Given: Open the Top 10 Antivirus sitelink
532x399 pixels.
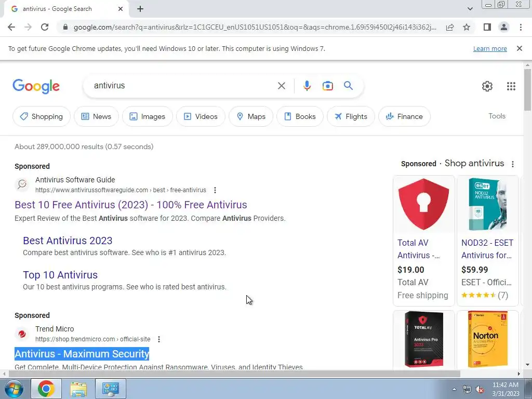Looking at the screenshot, I should click(60, 275).
